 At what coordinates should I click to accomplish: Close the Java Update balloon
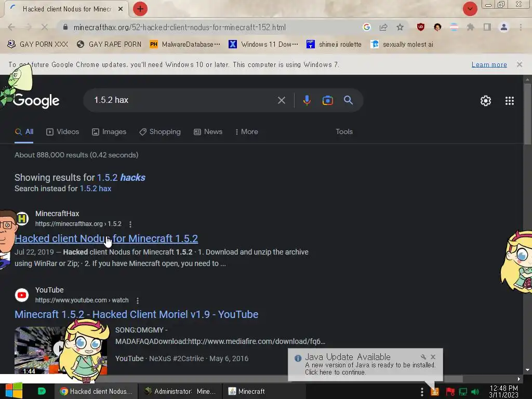click(x=433, y=357)
